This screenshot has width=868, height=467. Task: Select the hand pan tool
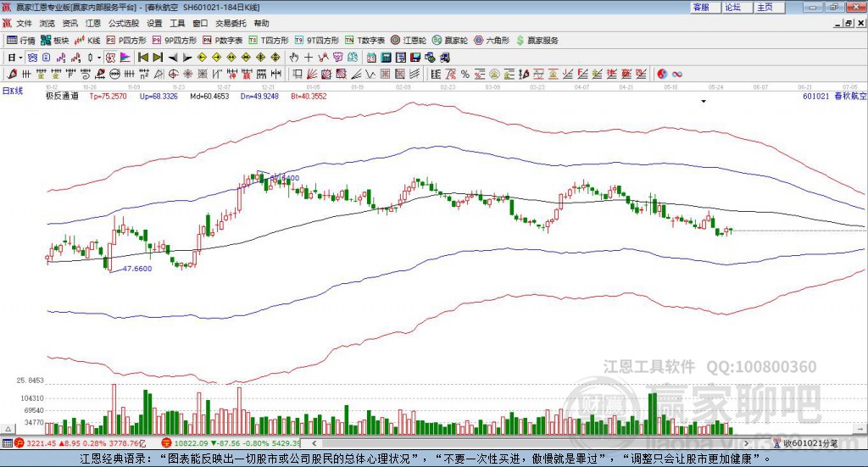(294, 58)
